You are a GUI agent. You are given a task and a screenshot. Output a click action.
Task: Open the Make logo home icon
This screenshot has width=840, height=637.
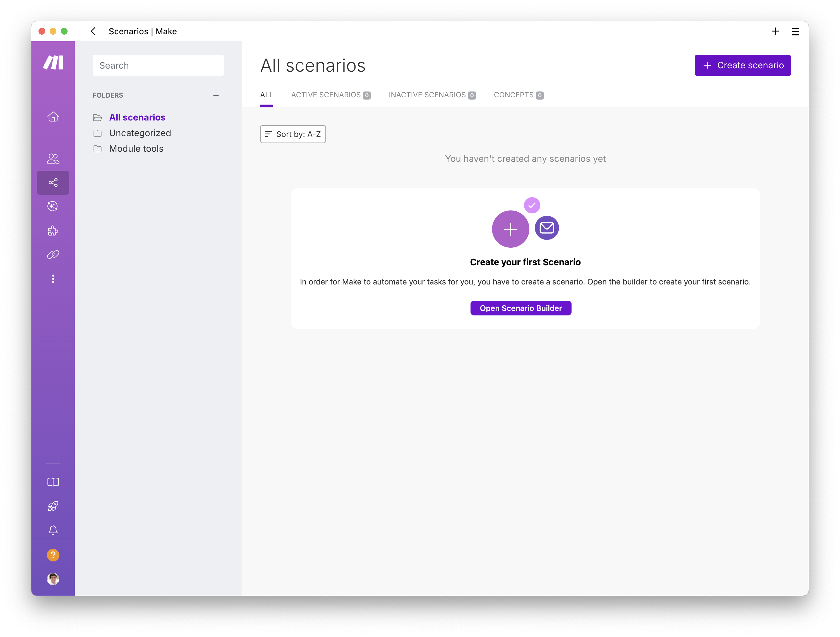coord(53,63)
